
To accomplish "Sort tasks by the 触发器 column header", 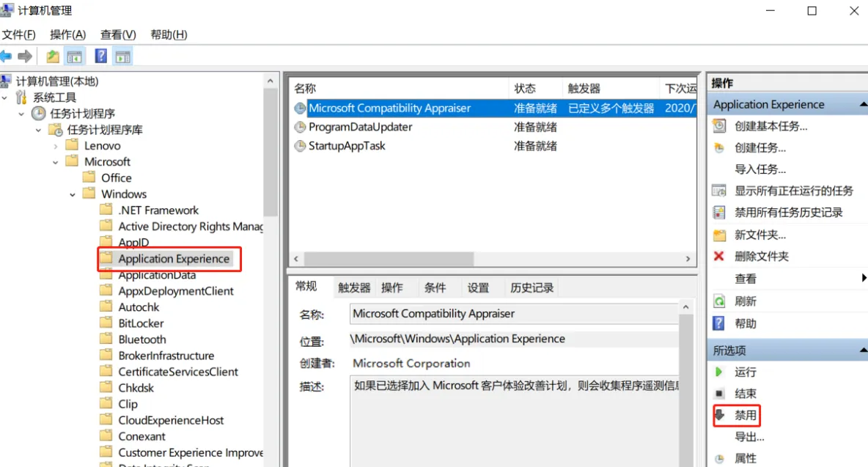I will (611, 89).
